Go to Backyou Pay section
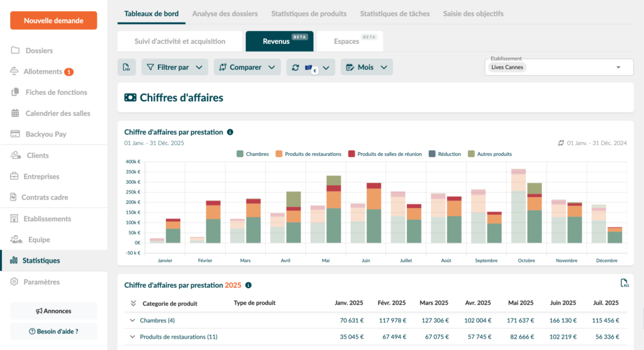 [45, 134]
